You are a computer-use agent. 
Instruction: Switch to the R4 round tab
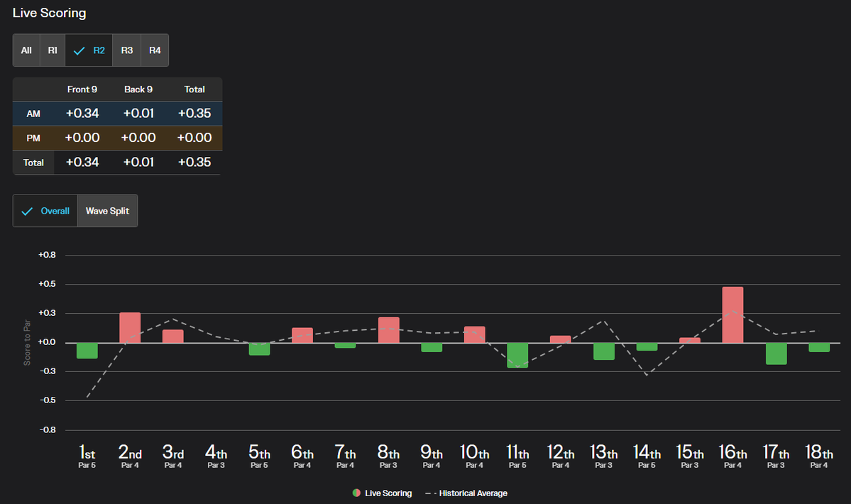(x=155, y=50)
